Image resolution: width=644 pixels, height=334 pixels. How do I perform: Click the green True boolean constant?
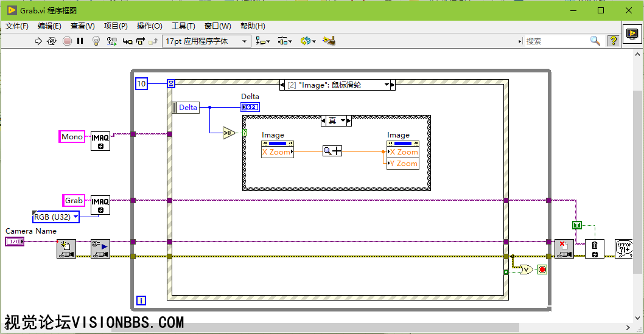click(577, 225)
